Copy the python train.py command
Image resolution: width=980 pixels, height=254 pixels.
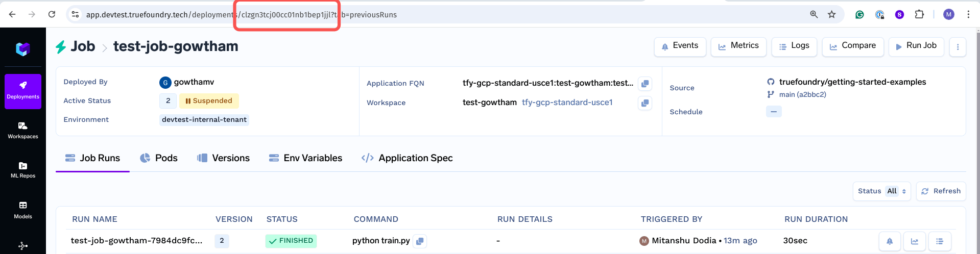420,241
